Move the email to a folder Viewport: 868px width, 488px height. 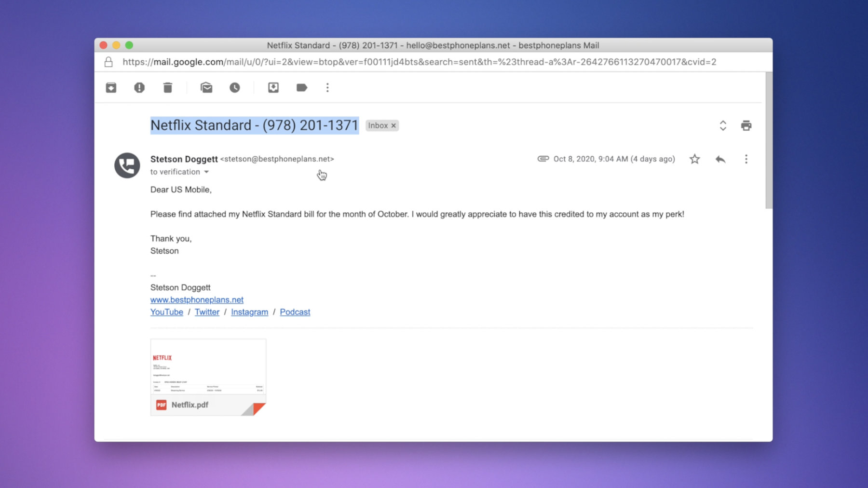[273, 87]
